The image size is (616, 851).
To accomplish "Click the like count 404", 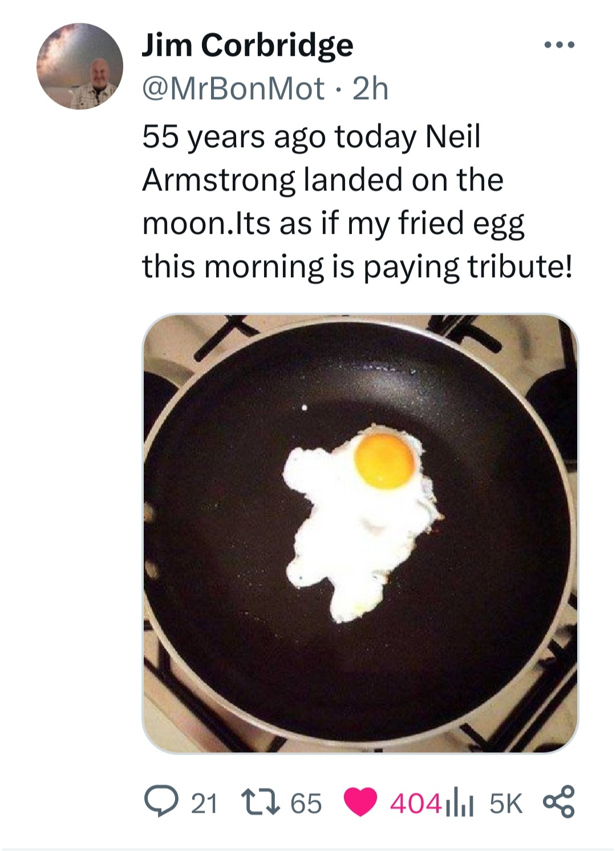I will tap(416, 803).
